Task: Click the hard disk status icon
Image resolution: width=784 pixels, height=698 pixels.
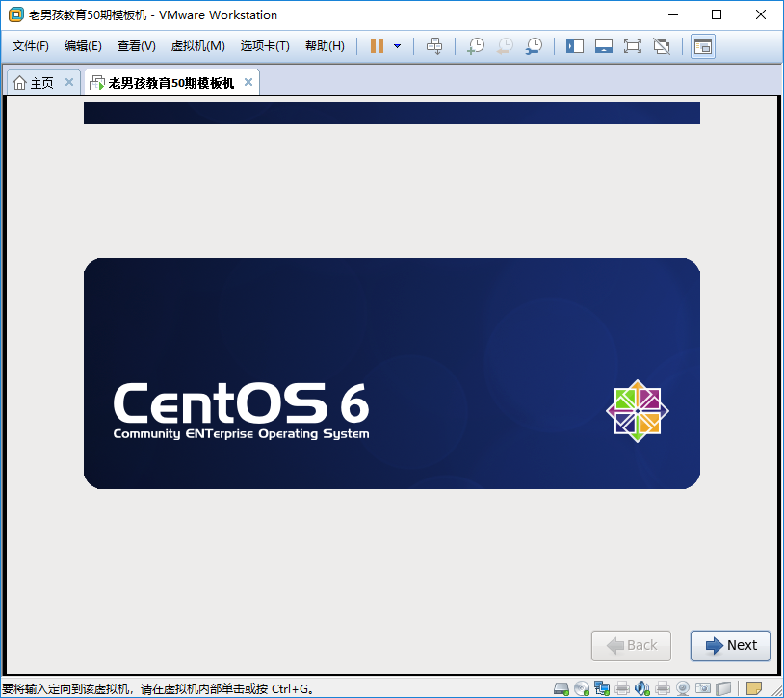Action: 562,688
